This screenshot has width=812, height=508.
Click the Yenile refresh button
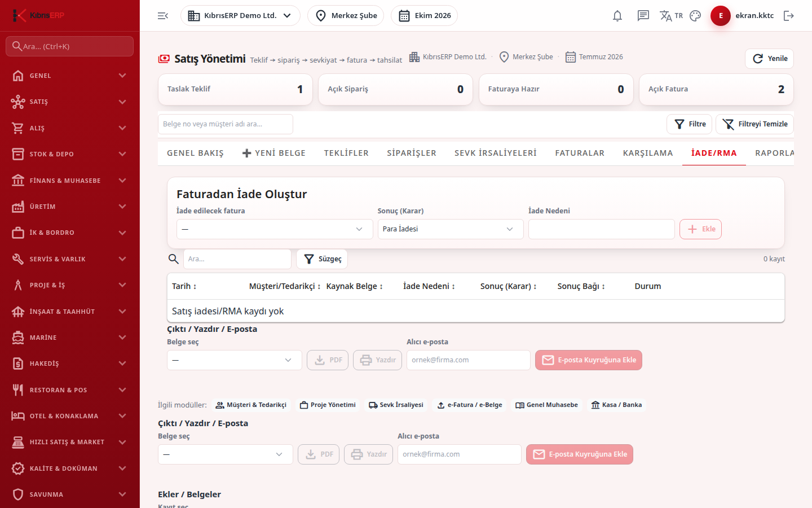click(x=769, y=59)
